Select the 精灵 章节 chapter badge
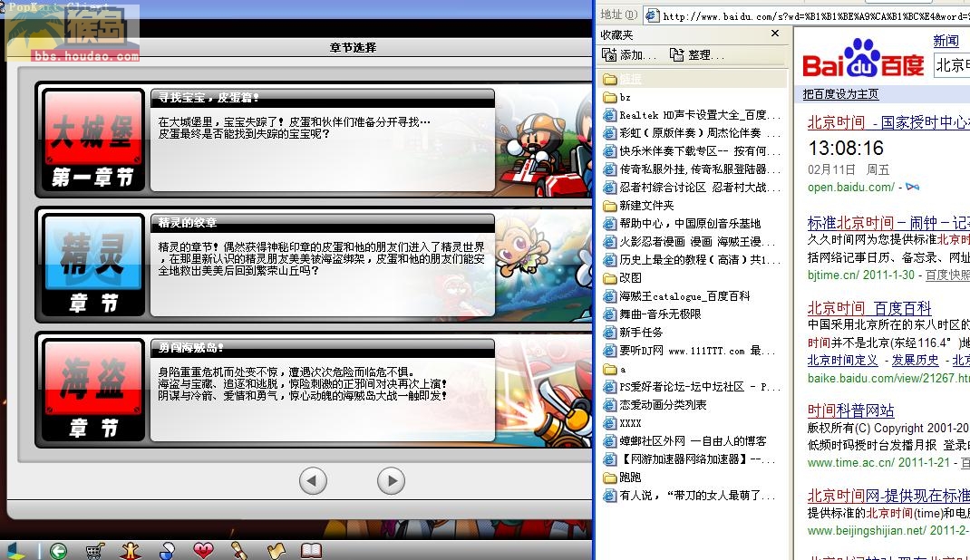The height and width of the screenshot is (560, 970). (x=92, y=266)
